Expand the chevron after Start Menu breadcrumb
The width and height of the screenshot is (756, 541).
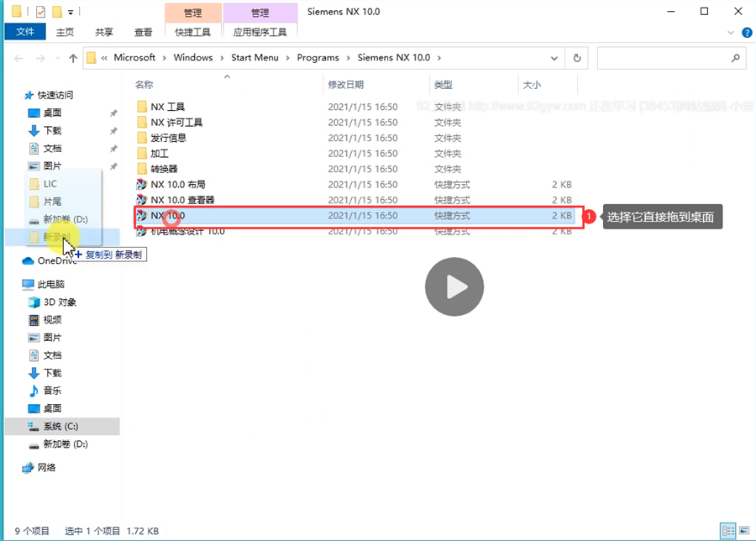(288, 58)
